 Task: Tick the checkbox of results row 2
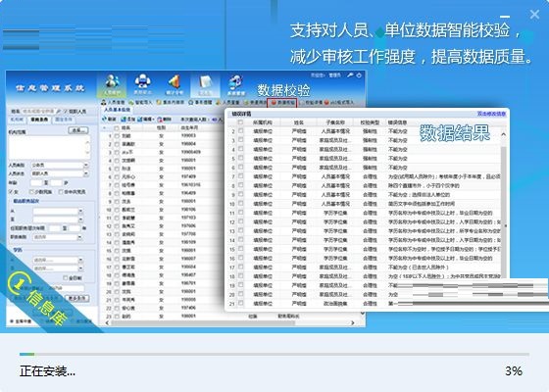click(240, 131)
